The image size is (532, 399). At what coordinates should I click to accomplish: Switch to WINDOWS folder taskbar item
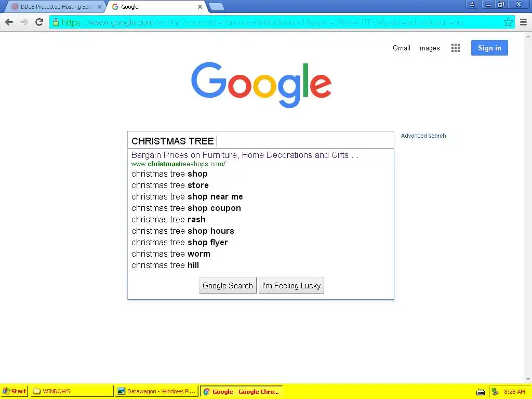(72, 391)
